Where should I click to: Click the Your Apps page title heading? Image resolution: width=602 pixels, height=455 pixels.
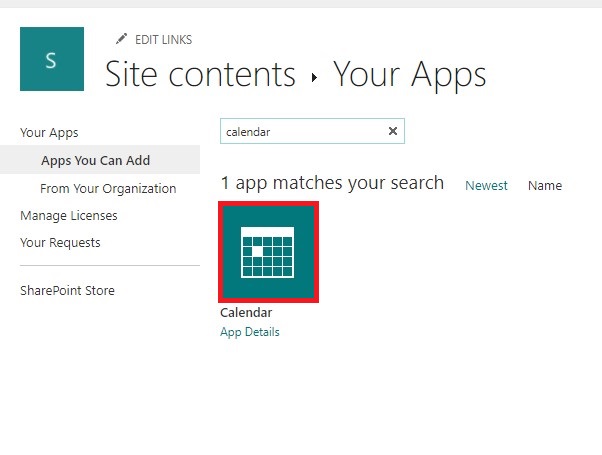click(x=410, y=75)
